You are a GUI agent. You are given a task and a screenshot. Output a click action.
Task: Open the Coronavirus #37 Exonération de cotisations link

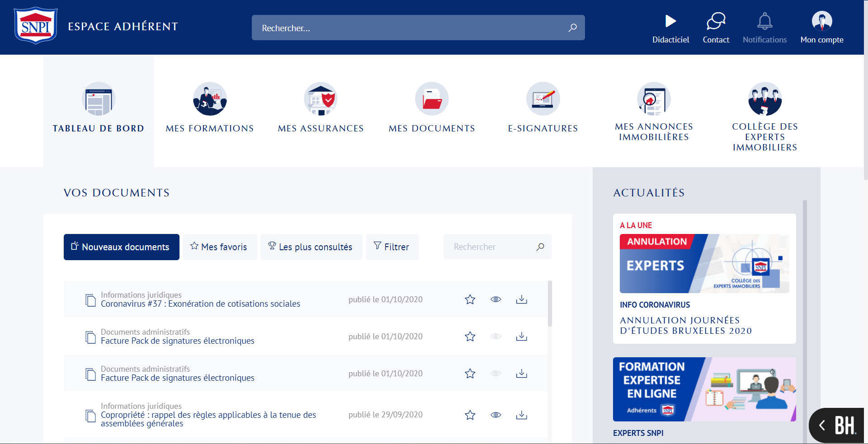point(200,304)
